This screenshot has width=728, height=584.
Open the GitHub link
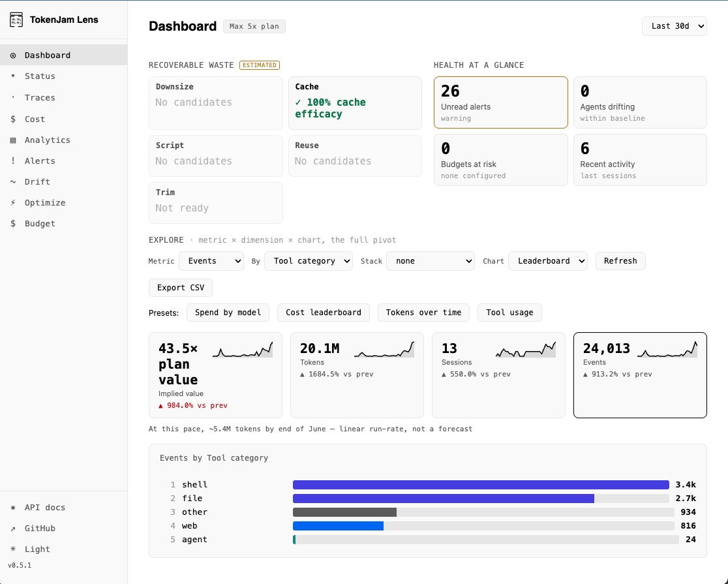pyautogui.click(x=64, y=529)
